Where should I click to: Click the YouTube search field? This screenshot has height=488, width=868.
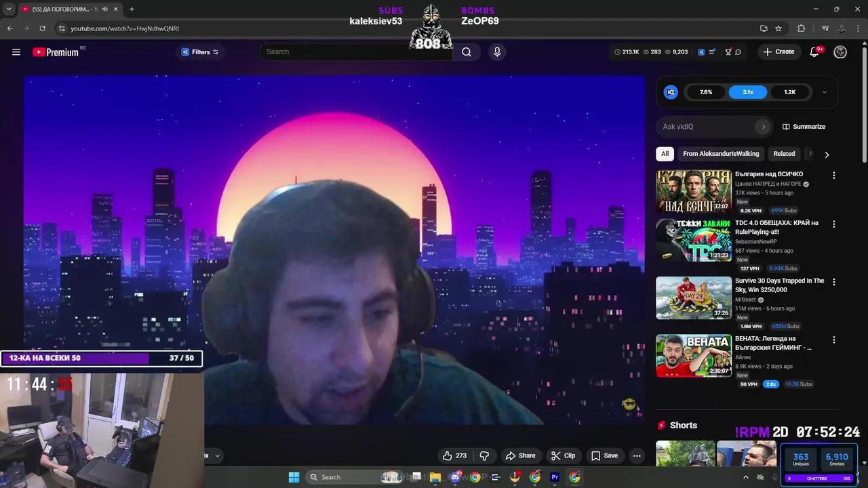[x=355, y=52]
